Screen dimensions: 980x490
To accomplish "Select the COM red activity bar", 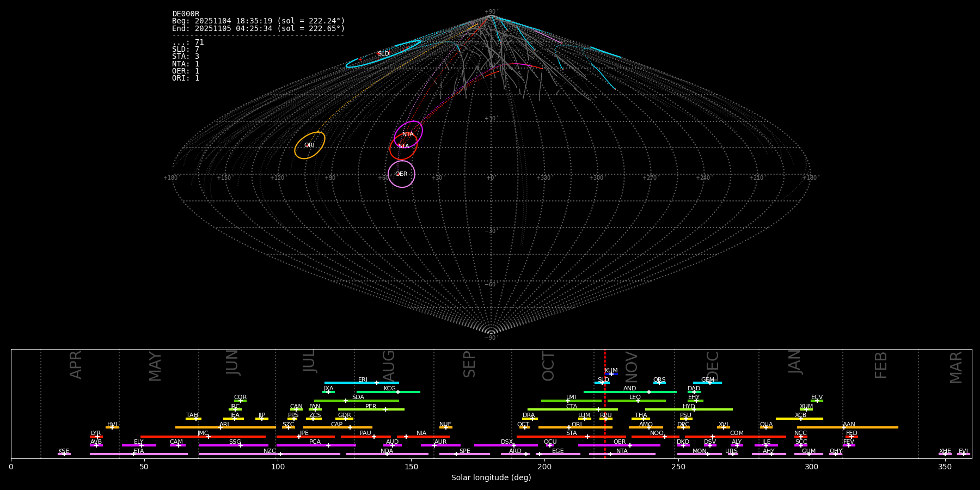I will (x=751, y=437).
